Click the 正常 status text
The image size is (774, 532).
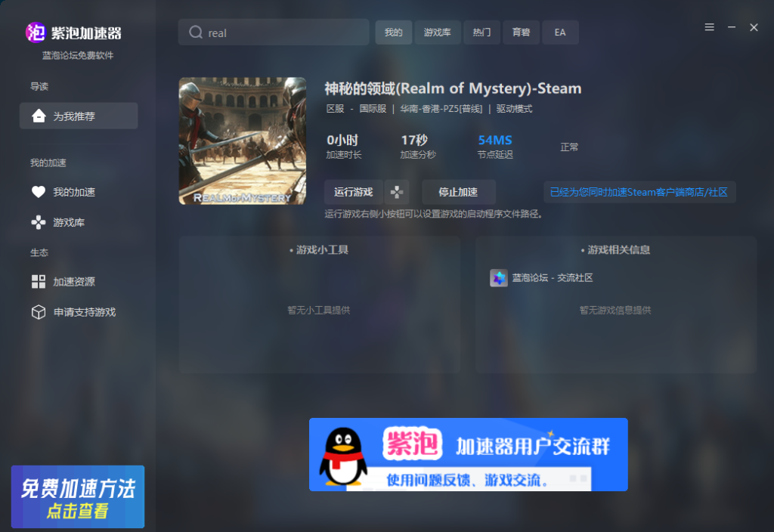(569, 147)
